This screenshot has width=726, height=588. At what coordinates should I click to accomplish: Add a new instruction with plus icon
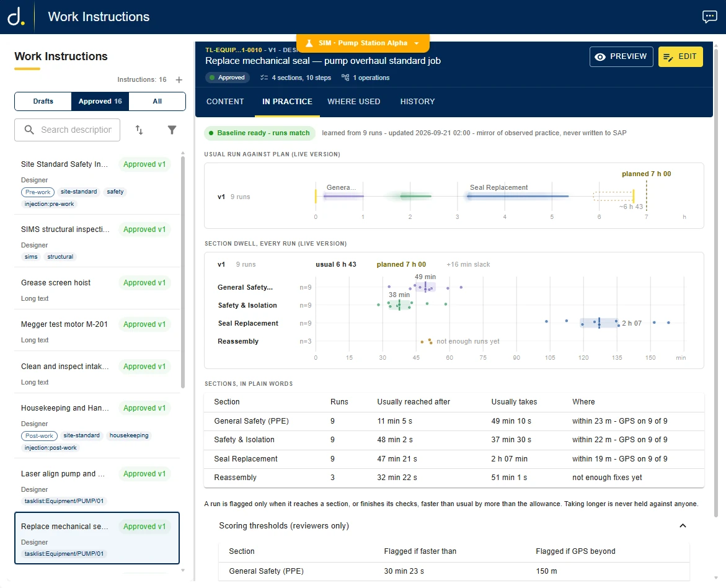(179, 79)
